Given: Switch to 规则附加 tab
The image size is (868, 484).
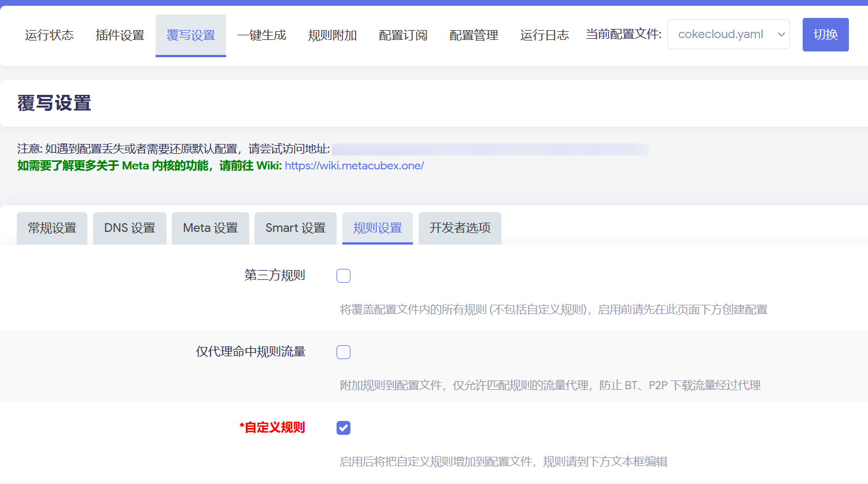Looking at the screenshot, I should pyautogui.click(x=332, y=35).
